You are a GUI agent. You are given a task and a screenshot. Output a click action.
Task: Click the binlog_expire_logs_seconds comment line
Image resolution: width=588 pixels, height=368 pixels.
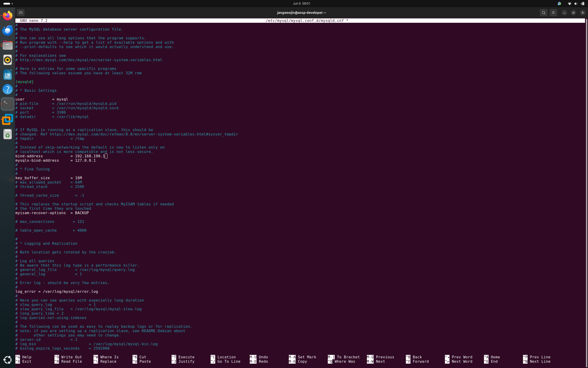(62, 348)
